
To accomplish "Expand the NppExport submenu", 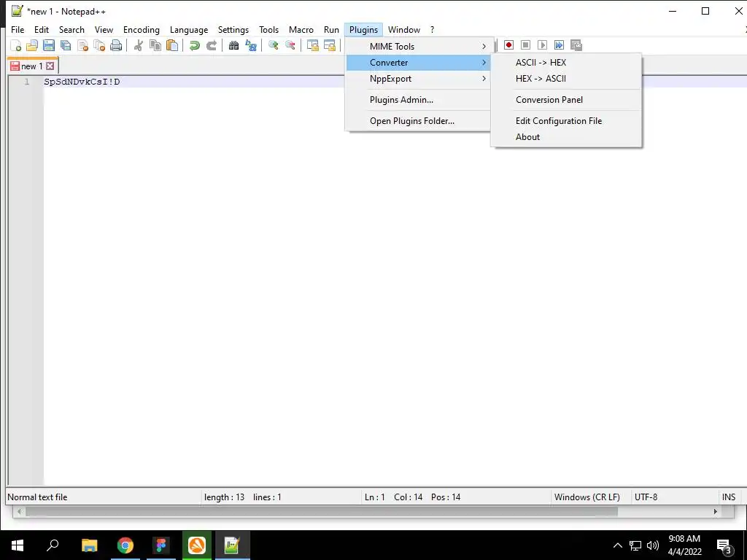I will pyautogui.click(x=418, y=79).
